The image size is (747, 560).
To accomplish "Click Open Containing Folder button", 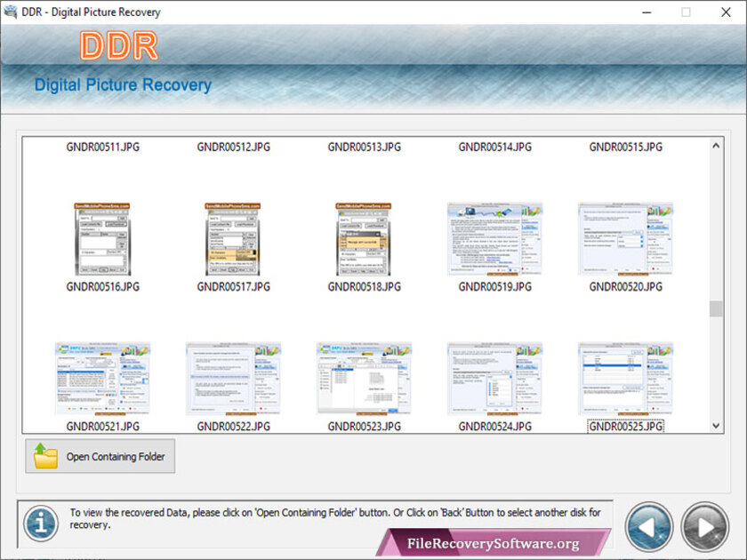I will (100, 456).
